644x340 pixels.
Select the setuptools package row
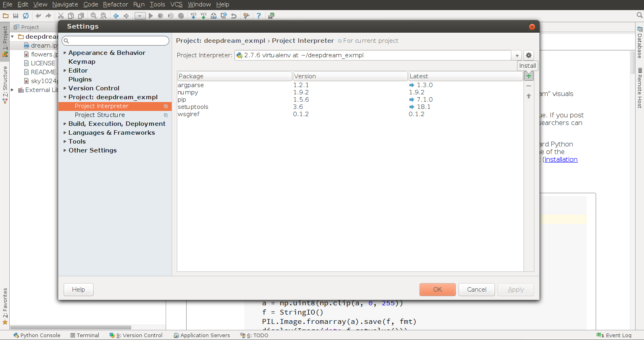click(x=350, y=107)
